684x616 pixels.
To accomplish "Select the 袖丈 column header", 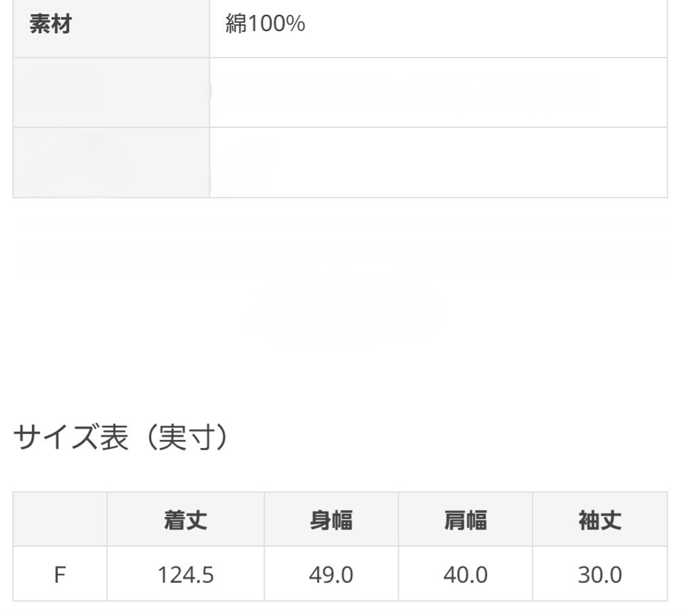I will click(x=599, y=520).
